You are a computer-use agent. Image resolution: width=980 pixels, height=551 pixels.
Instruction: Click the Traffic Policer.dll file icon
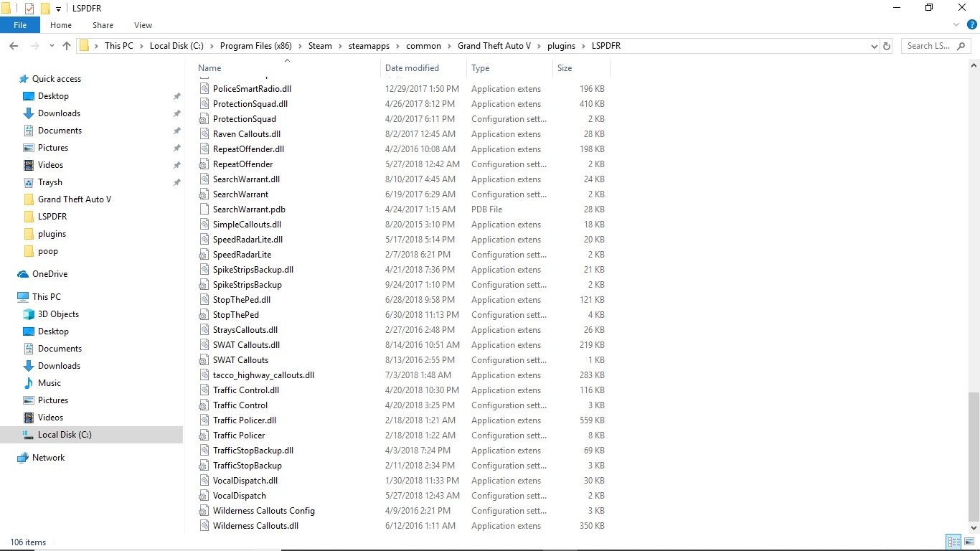[204, 420]
